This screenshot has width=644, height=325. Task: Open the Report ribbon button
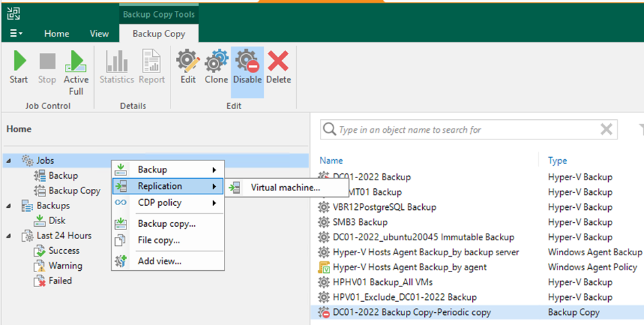[152, 68]
